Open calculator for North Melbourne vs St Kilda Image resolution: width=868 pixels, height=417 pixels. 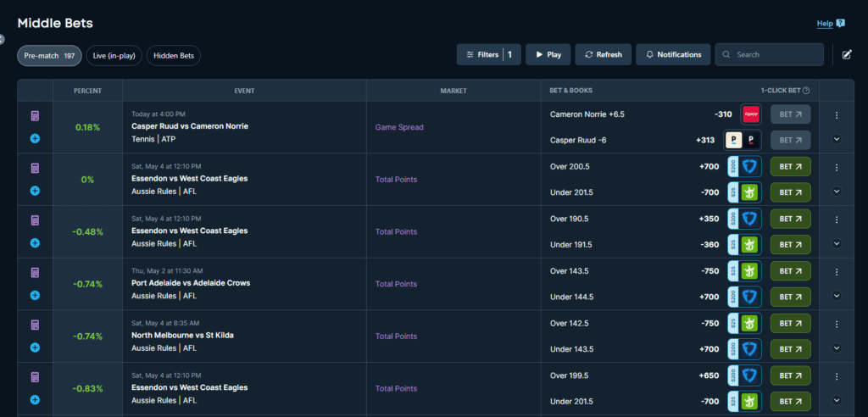point(35,325)
